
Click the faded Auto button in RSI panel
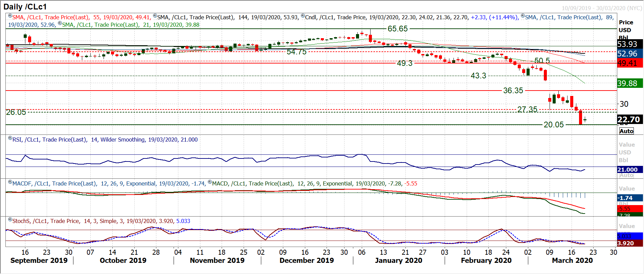[x=626, y=175]
